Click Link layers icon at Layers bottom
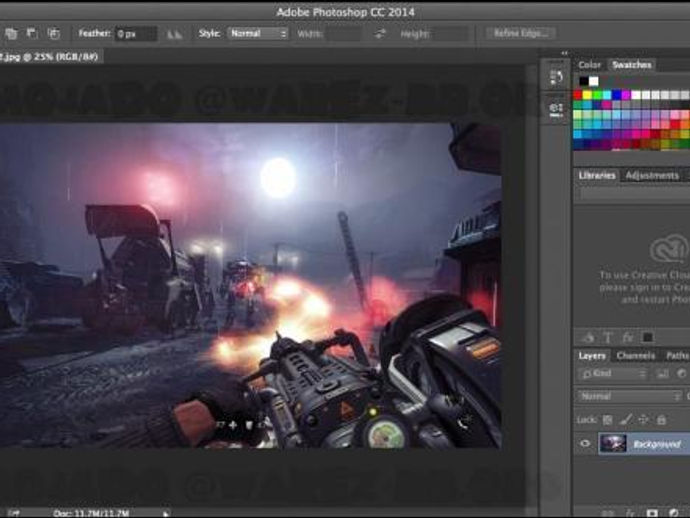 608,513
